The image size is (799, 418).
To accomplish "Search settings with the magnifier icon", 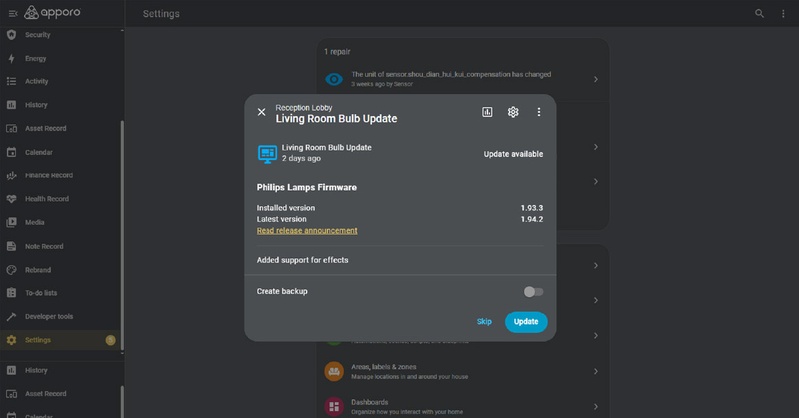I will (759, 14).
